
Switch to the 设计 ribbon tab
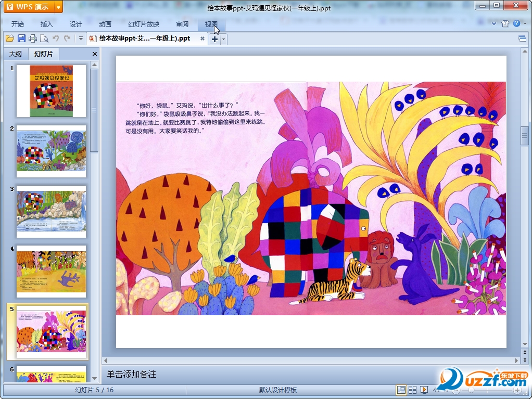[x=75, y=24]
